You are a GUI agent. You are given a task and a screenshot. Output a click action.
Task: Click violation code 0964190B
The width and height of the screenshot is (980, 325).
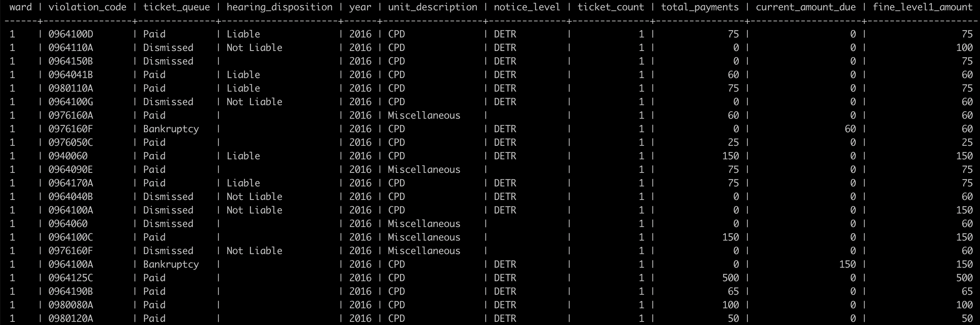pos(71,292)
